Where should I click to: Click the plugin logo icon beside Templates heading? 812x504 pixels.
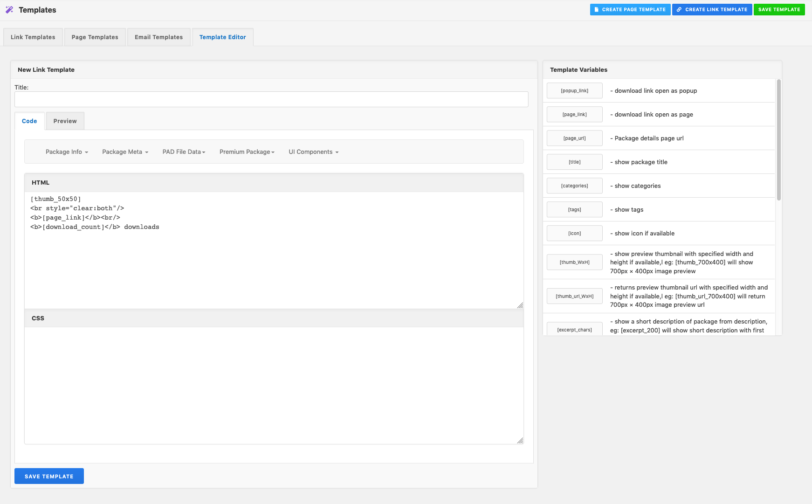[9, 9]
